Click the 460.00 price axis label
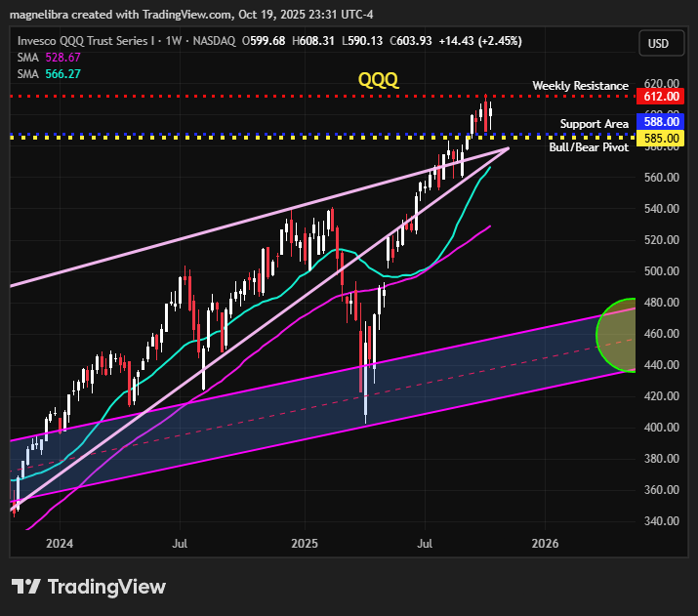The width and height of the screenshot is (698, 616). coord(662,334)
